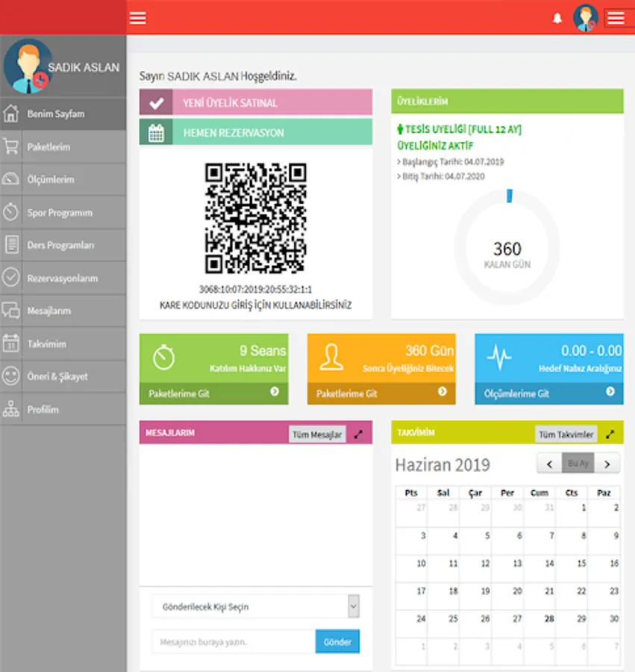The width and height of the screenshot is (635, 672).
Task: Click the arrow icon on the 360 Gün card
Action: pos(442,392)
